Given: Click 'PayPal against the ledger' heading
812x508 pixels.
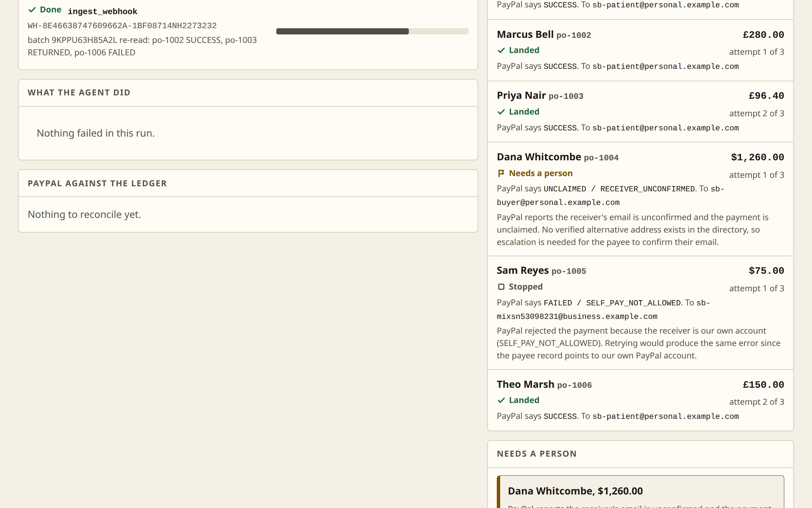Looking at the screenshot, I should click(97, 183).
